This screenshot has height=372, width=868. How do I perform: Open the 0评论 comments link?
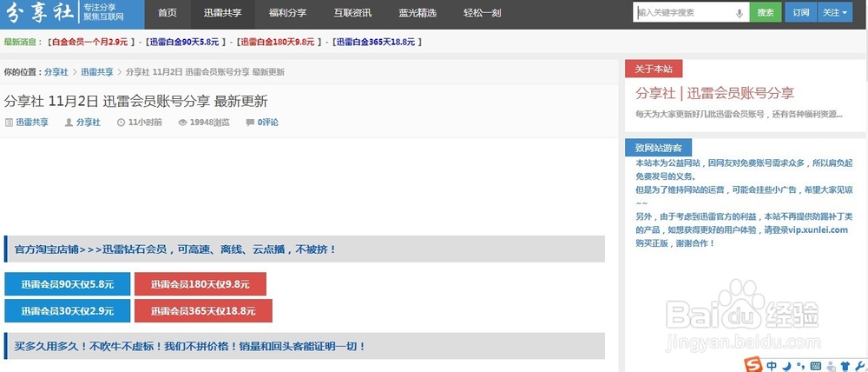(x=268, y=123)
